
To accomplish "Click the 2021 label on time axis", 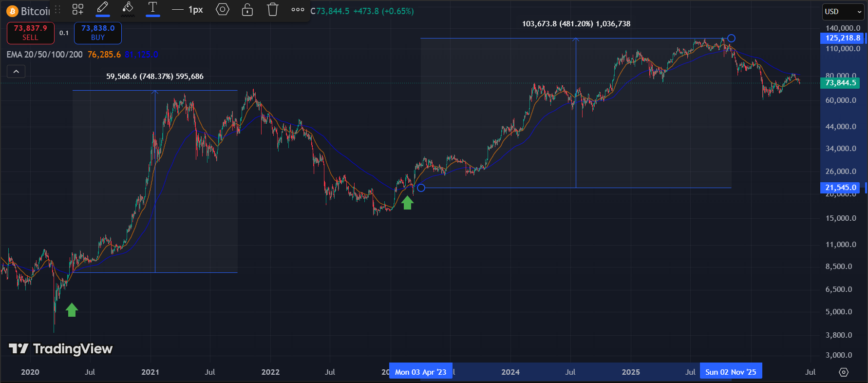I will pyautogui.click(x=150, y=372).
